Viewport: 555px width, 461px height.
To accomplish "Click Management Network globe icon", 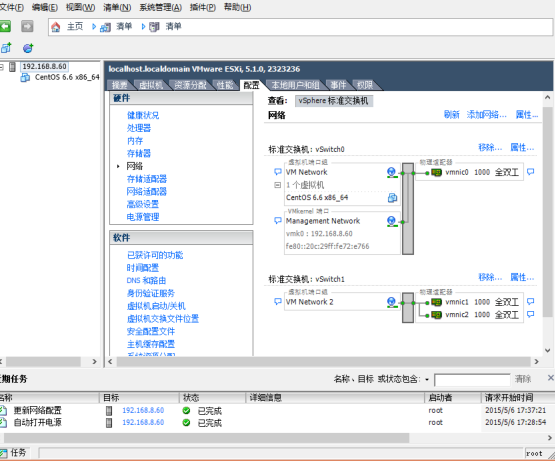I will coord(391,221).
